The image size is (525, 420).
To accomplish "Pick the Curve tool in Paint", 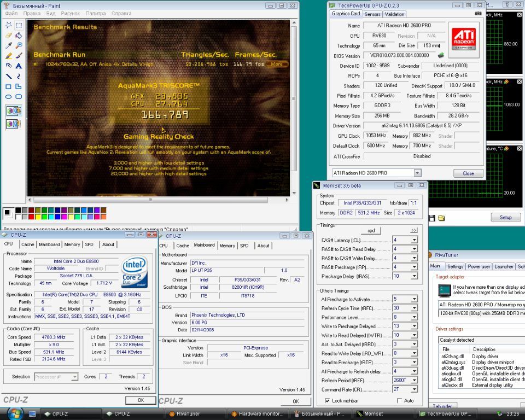I will pyautogui.click(x=19, y=76).
